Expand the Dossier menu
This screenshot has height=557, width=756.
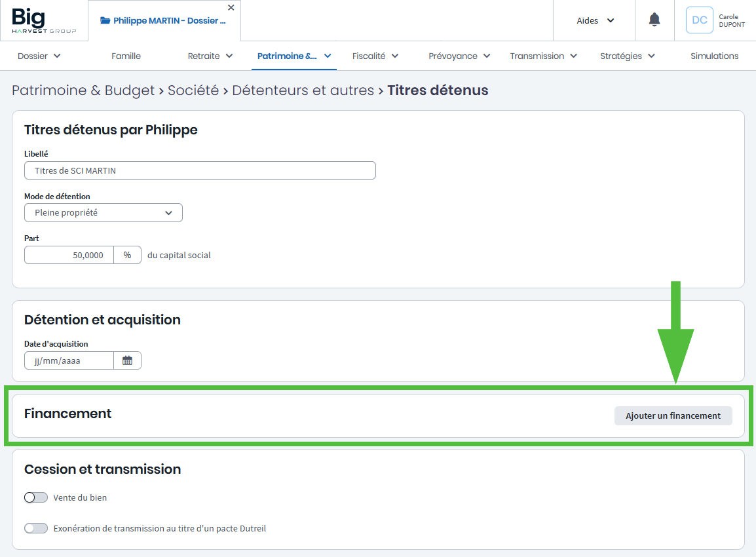39,56
